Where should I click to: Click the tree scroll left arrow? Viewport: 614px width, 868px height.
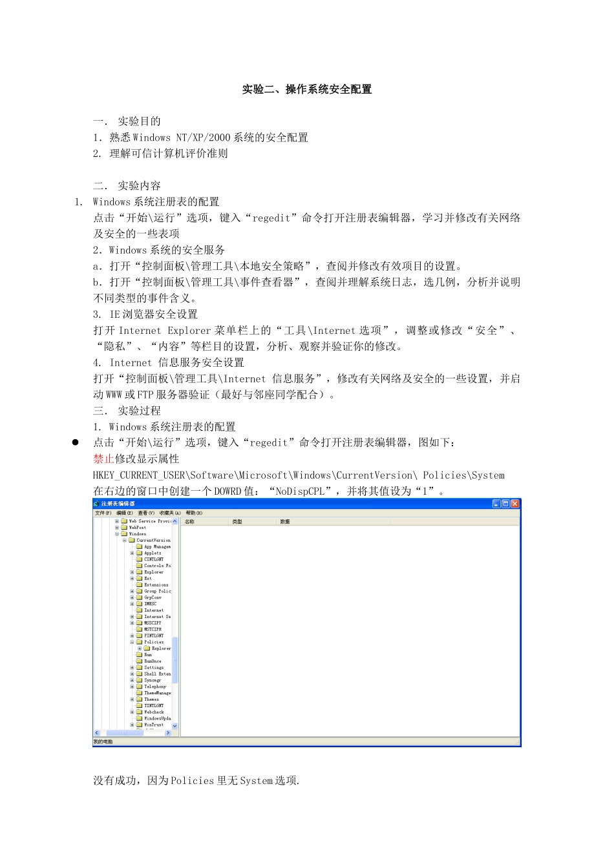(97, 733)
